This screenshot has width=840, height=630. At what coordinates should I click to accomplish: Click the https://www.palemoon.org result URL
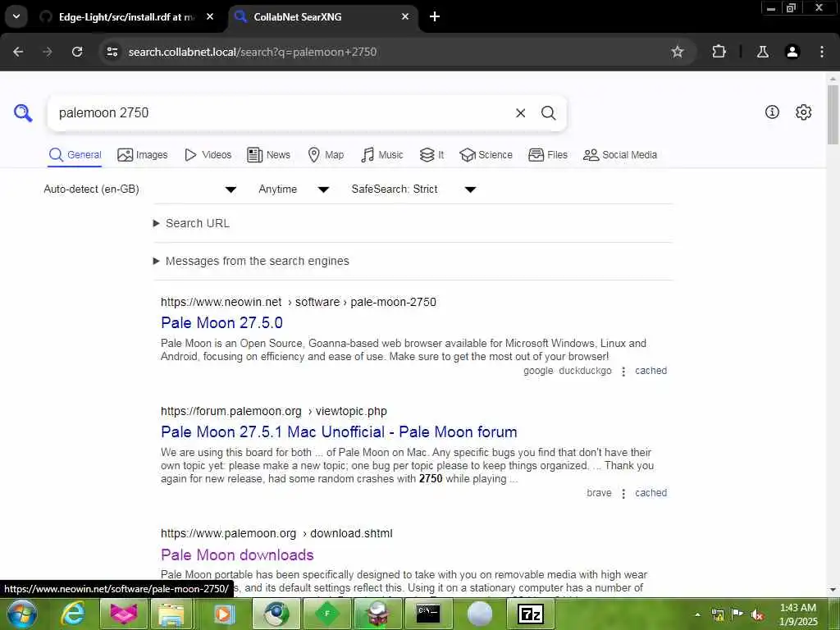[x=276, y=533]
